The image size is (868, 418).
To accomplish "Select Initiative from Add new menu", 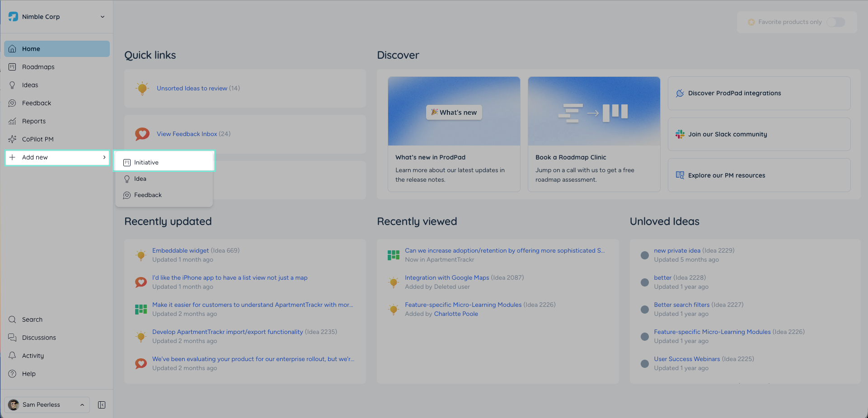I will tap(164, 162).
